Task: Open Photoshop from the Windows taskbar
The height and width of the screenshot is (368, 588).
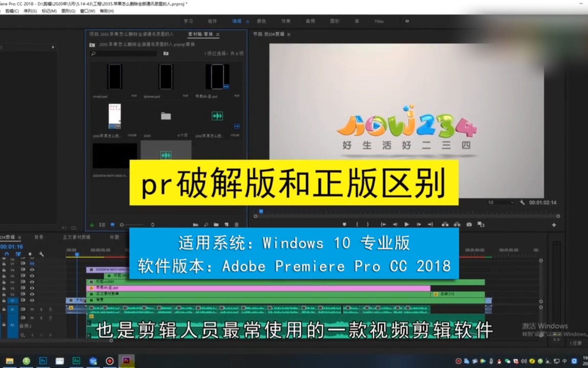Action: point(43,361)
